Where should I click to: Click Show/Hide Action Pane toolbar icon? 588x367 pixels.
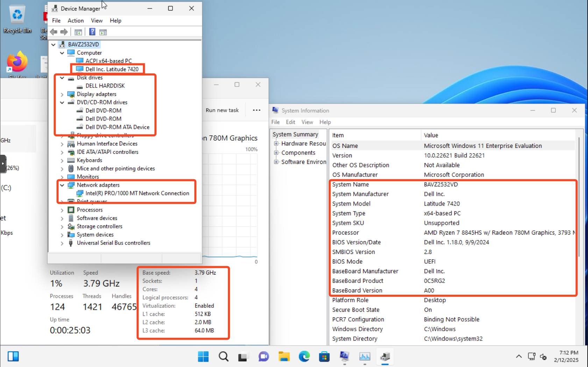pyautogui.click(x=103, y=32)
